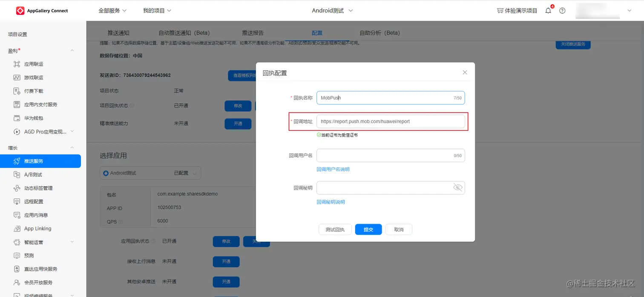Open the Android测试 project dropdown in header
The height and width of the screenshot is (297, 644).
pos(332,11)
